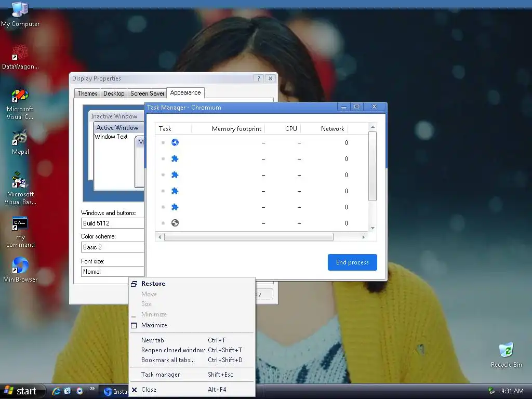Screen dimensions: 532x399
Task: Click the End process button
Action: pyautogui.click(x=352, y=262)
